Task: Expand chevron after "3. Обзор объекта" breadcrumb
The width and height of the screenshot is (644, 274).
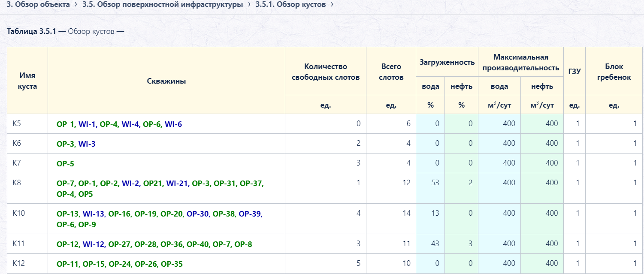Action: point(76,4)
